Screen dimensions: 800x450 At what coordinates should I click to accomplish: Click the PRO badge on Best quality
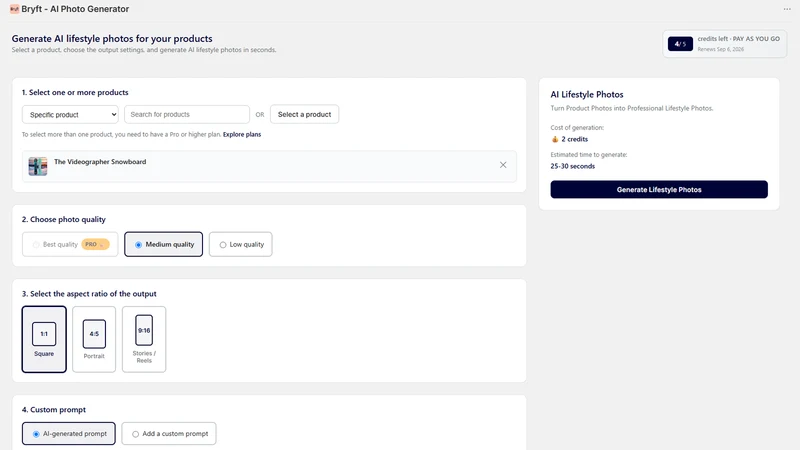coord(95,244)
